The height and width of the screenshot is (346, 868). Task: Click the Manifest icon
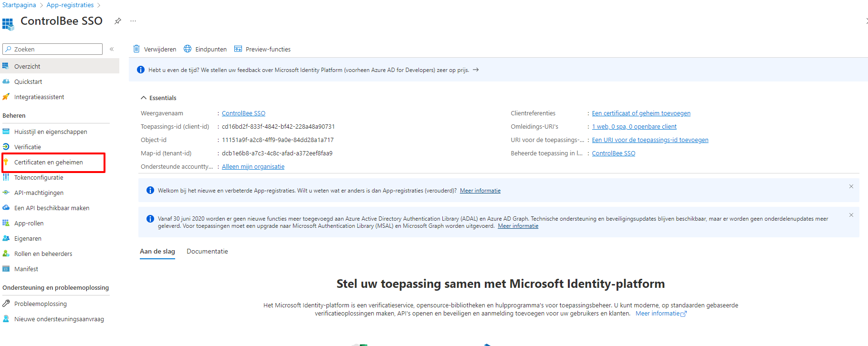[x=6, y=269]
